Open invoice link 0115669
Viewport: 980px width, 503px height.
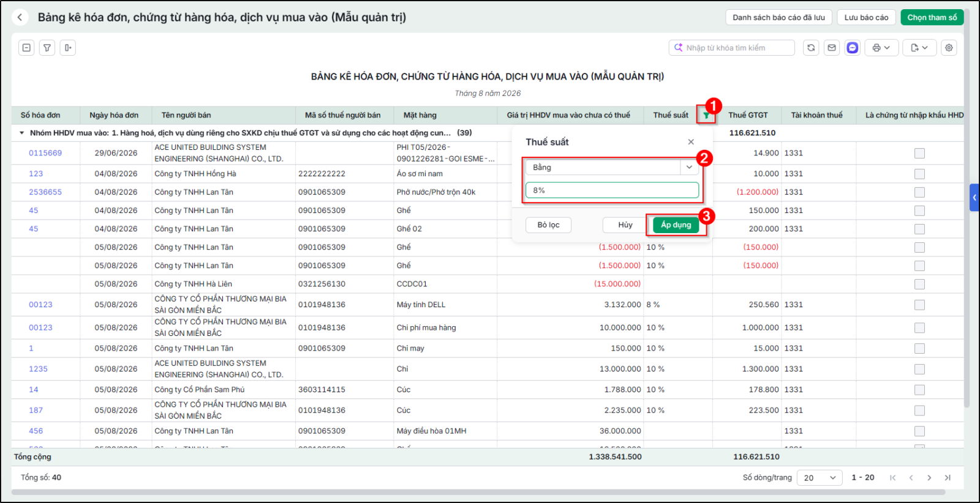tap(45, 153)
